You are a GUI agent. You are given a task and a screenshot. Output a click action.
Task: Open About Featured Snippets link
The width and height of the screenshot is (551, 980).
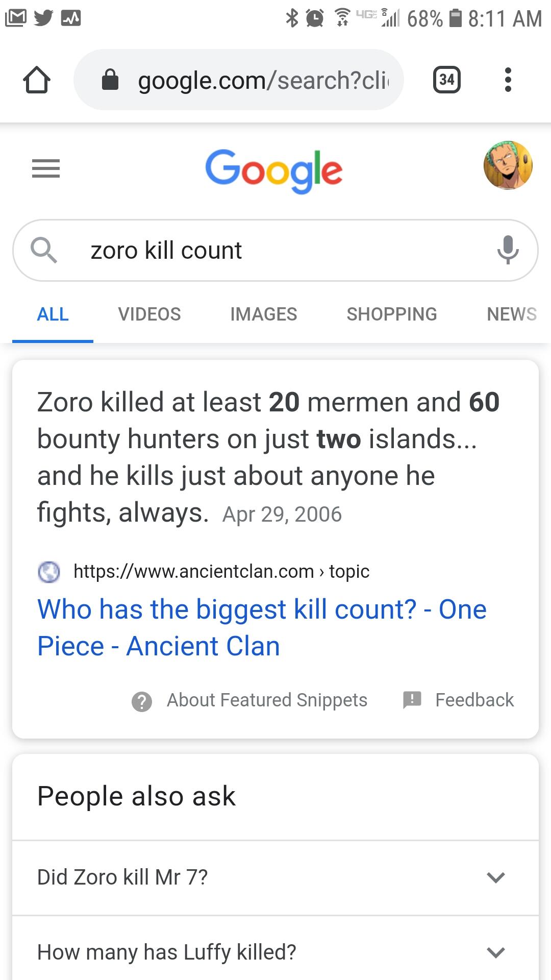pos(267,700)
